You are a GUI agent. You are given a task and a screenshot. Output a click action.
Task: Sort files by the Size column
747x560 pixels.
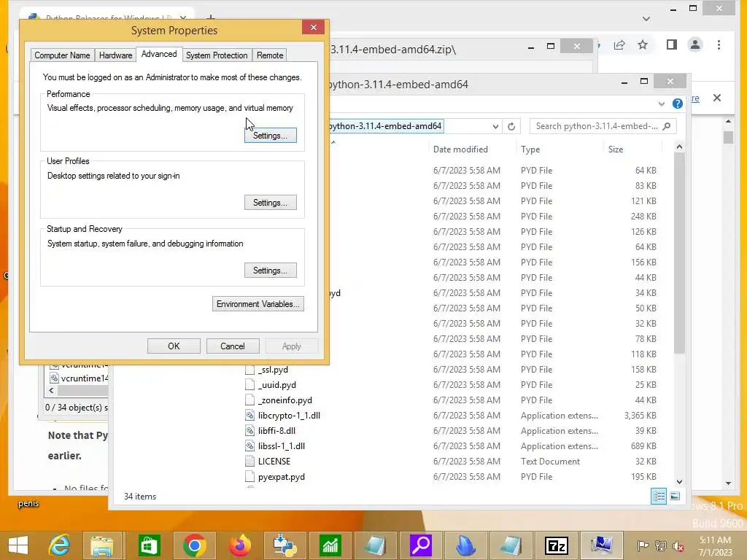click(616, 149)
